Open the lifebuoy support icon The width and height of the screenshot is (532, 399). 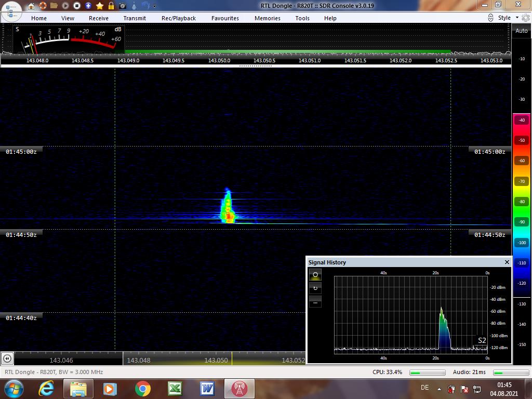click(x=43, y=5)
